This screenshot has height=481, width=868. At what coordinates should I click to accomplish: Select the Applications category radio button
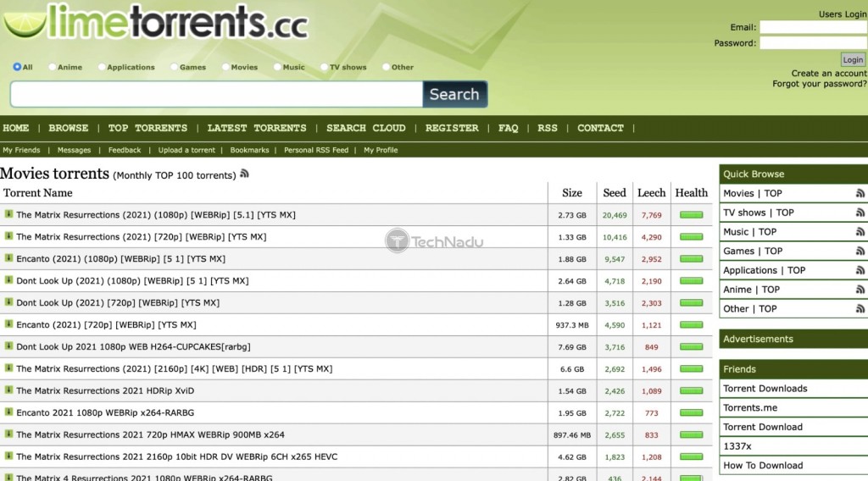(x=102, y=67)
